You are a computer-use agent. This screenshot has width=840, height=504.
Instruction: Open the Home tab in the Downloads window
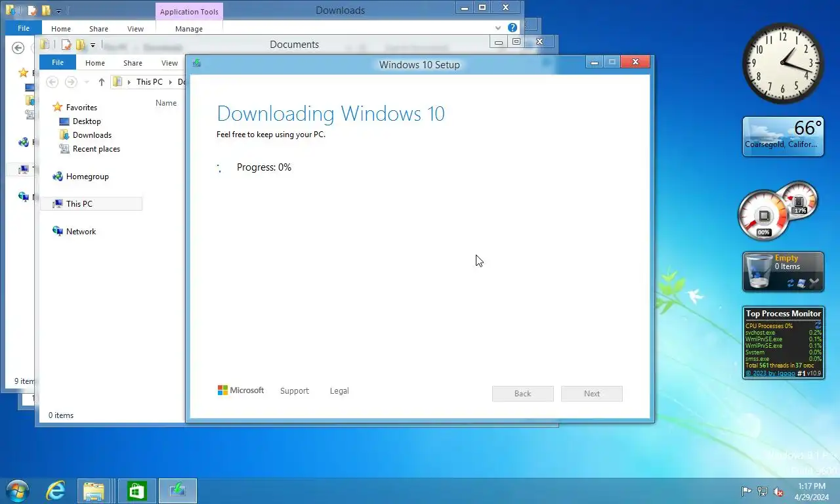(x=61, y=29)
